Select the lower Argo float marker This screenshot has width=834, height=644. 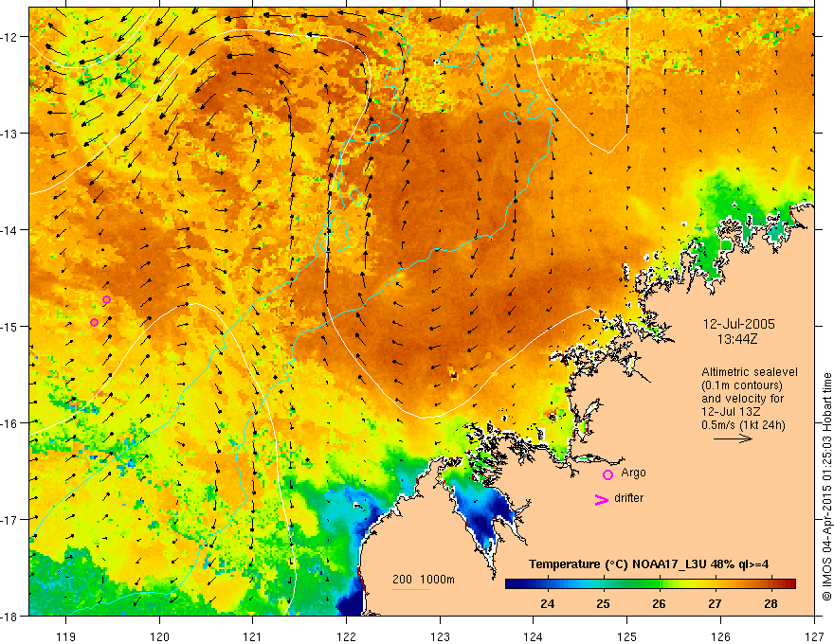click(x=94, y=323)
